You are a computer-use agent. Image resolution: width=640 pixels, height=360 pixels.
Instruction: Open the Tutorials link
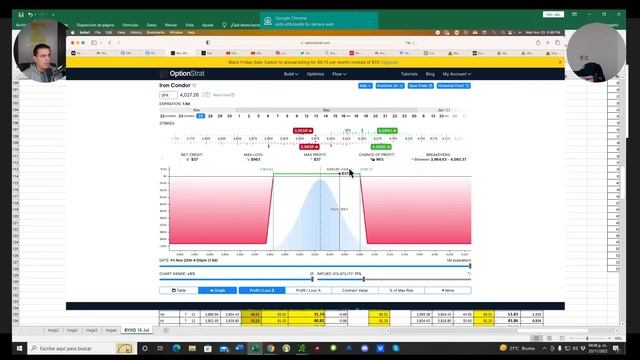409,74
